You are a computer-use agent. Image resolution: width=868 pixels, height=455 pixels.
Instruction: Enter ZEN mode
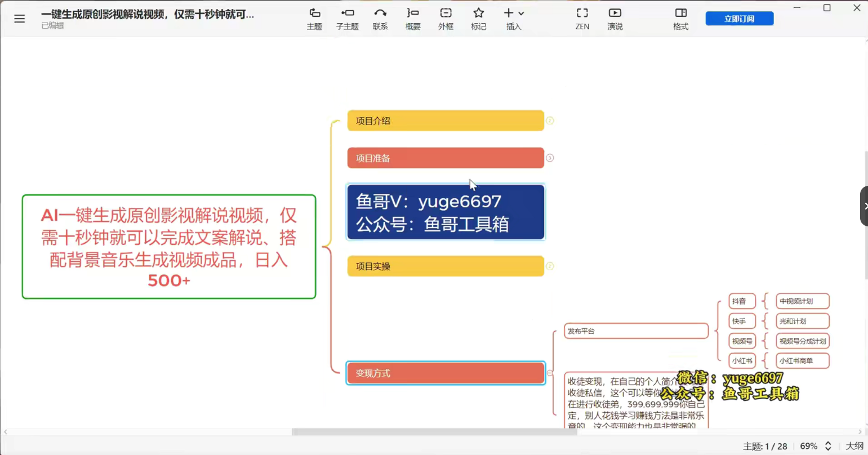[x=582, y=19]
